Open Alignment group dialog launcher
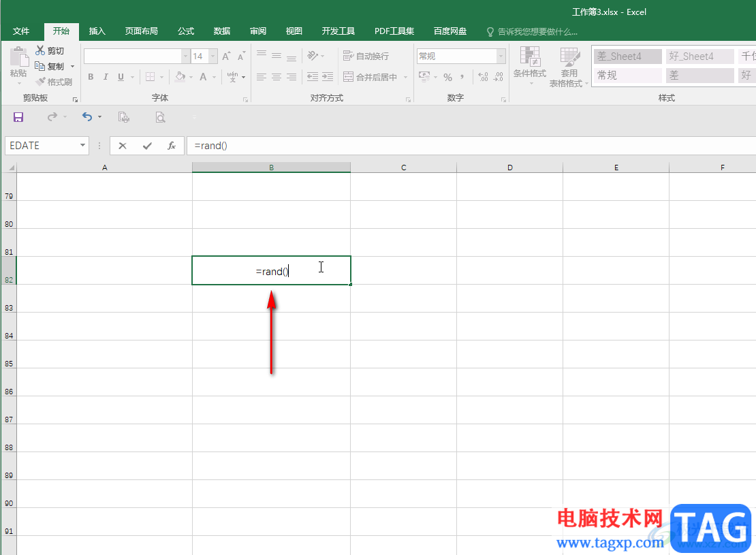The image size is (756, 555). click(x=408, y=99)
